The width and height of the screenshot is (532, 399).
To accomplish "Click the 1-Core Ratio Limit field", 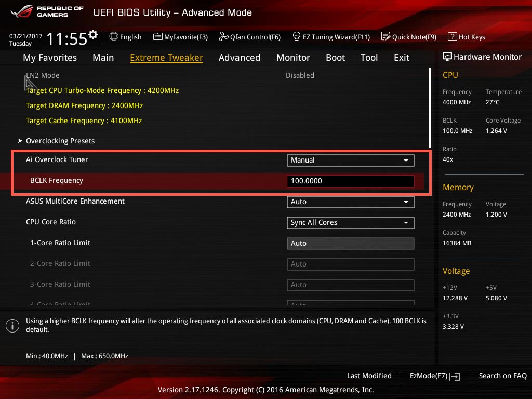I will (351, 243).
